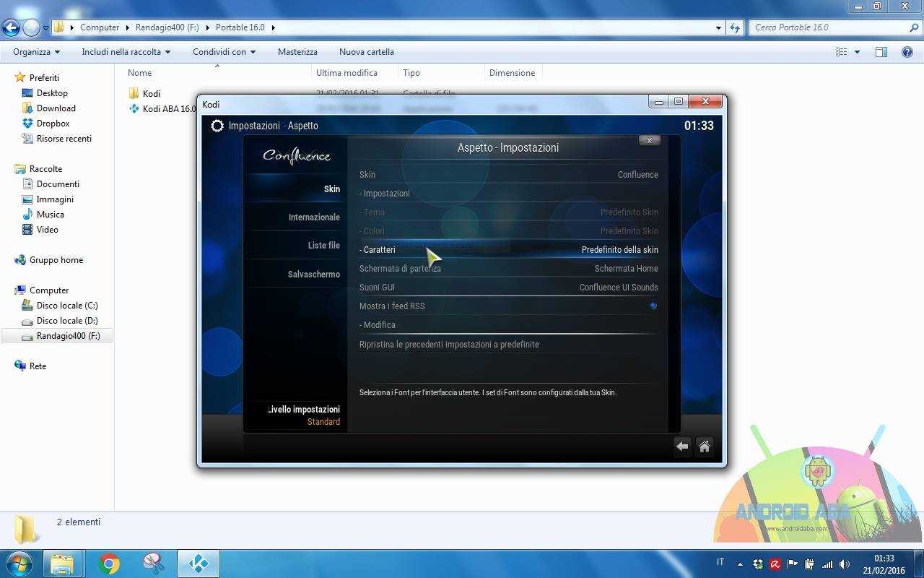Click Ripristina le precedenti impostazioni a predefinite
This screenshot has height=578, width=924.
pos(449,344)
